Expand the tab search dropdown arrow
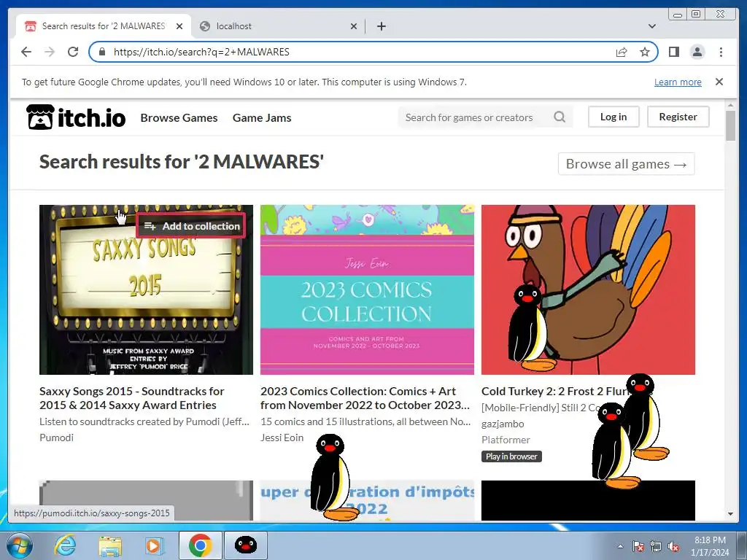Screen dimensions: 747x560 tap(652, 26)
